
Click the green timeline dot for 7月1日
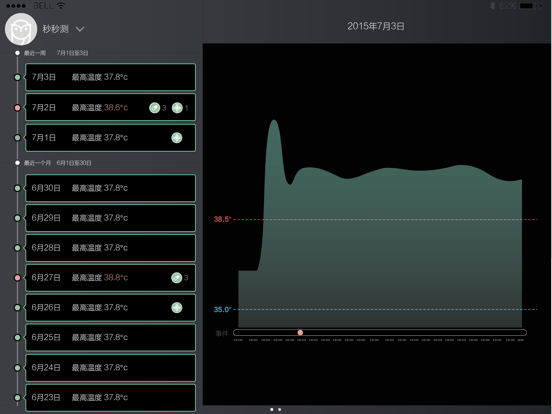(17, 138)
